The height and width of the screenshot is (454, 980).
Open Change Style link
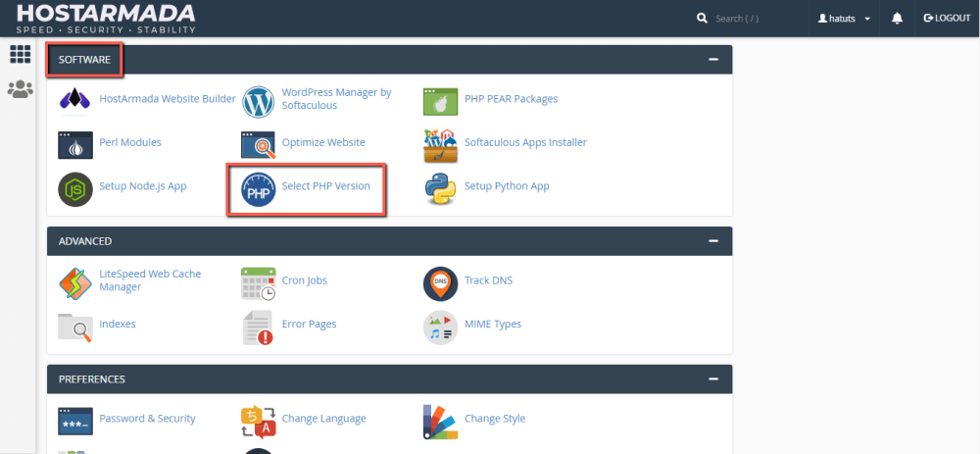tap(495, 419)
